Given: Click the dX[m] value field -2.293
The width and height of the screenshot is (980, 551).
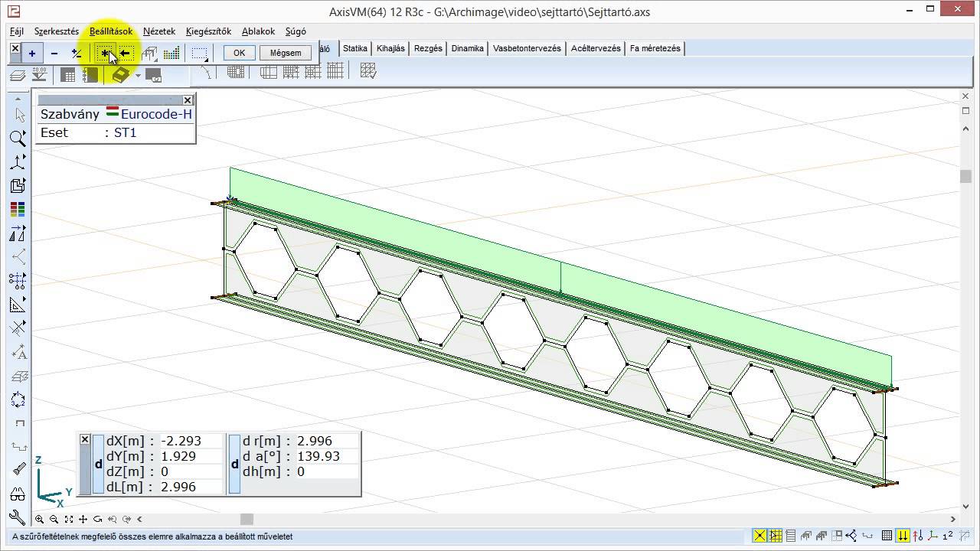Looking at the screenshot, I should (x=190, y=441).
